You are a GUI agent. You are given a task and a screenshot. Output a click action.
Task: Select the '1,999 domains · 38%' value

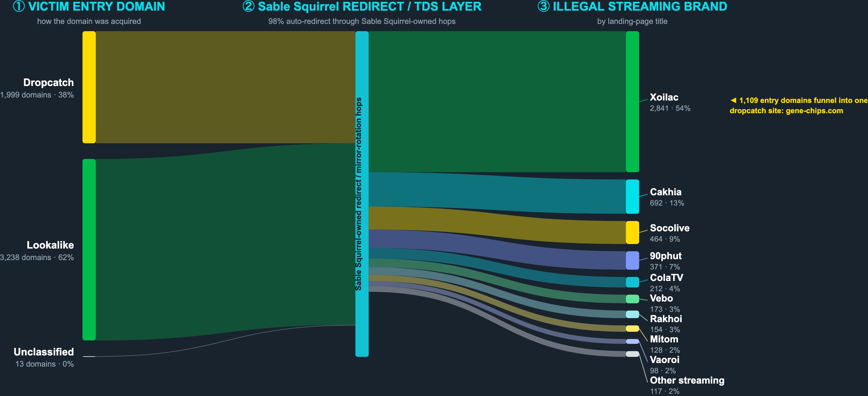(x=37, y=95)
